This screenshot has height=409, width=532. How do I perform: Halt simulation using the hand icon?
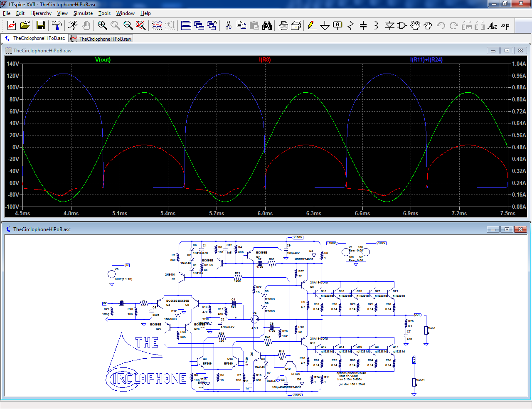pos(86,26)
